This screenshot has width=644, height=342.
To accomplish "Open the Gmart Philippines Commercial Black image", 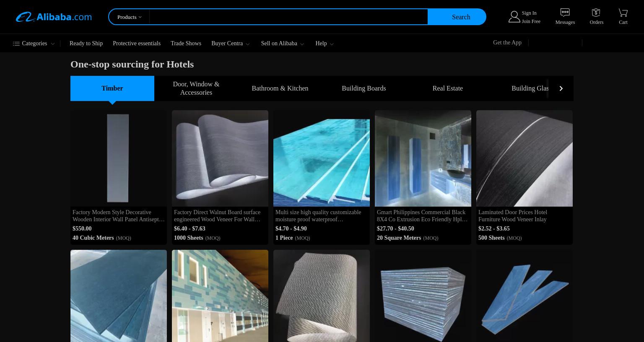I will [423, 158].
